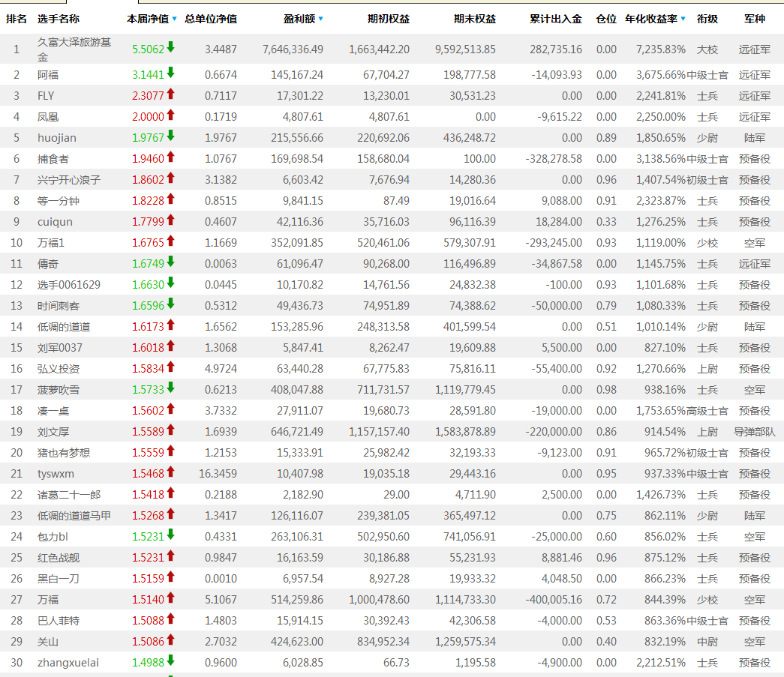Select player name 久富大泽旅游基金
The width and height of the screenshot is (784, 677).
(74, 49)
